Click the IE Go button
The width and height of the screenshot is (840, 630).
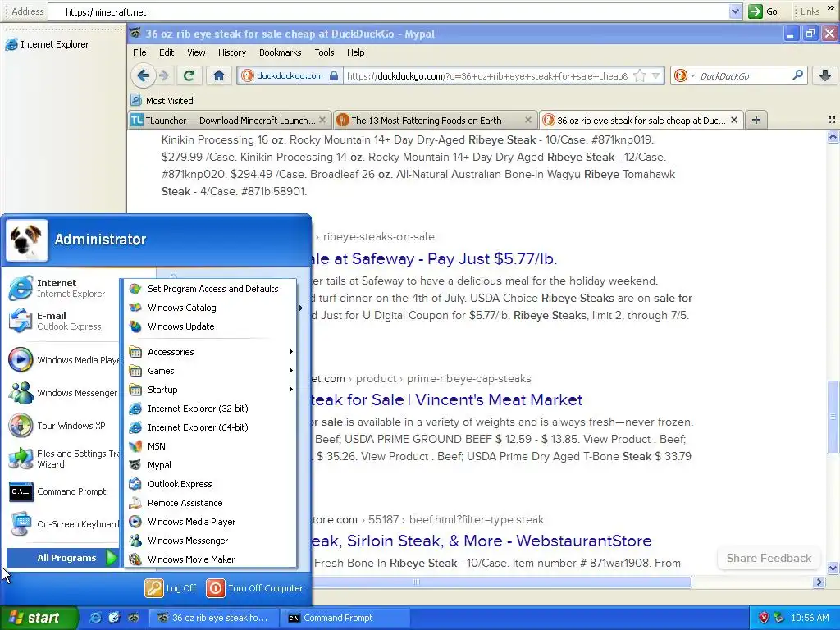(x=764, y=11)
